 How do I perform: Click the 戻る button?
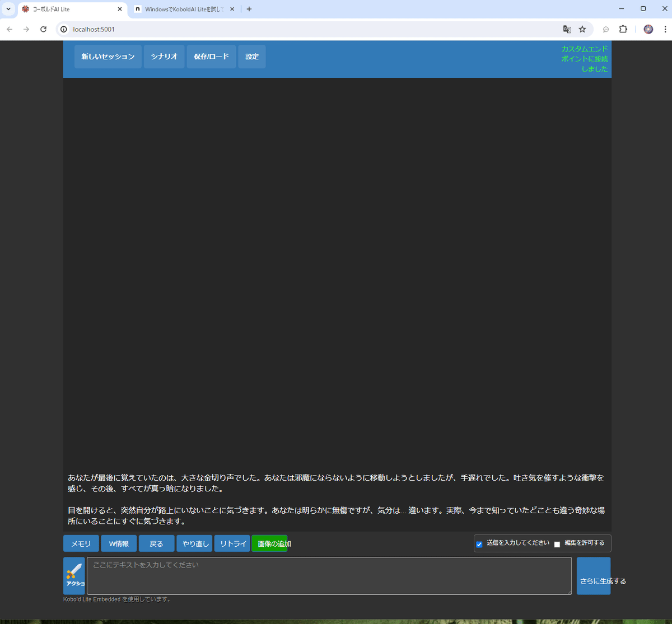157,543
